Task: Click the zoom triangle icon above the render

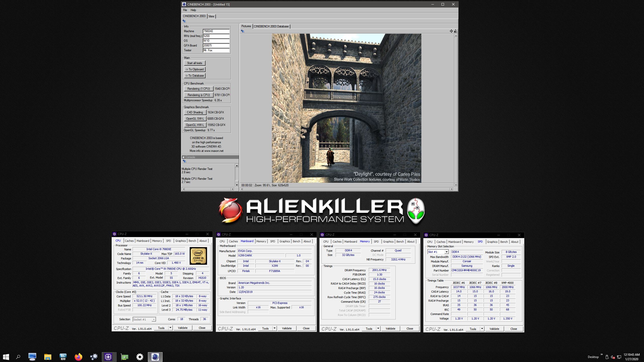Action: pos(456,31)
